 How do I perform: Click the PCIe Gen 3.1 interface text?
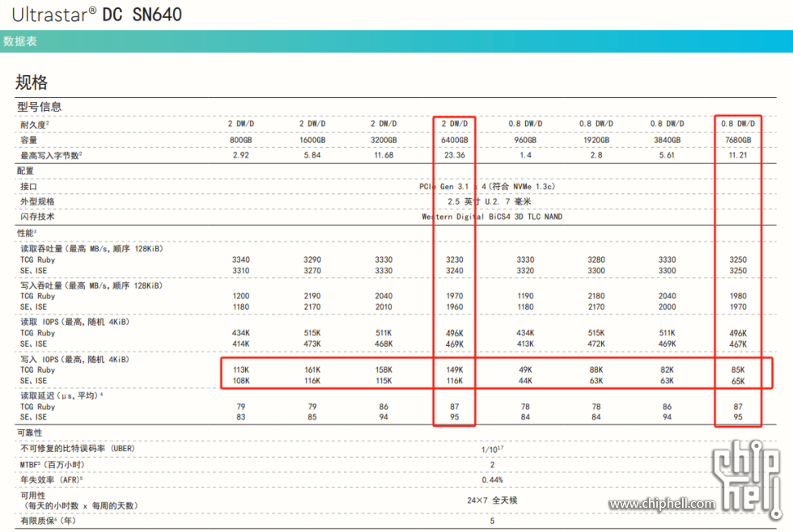pyautogui.click(x=487, y=187)
